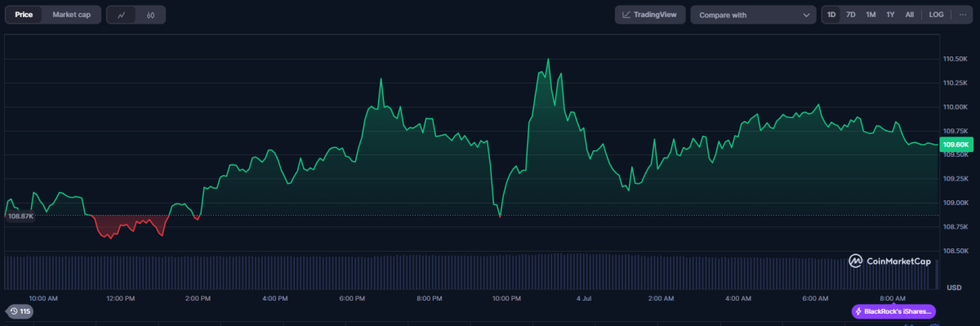Select the 7D time range
Image resolution: width=980 pixels, height=326 pixels.
[851, 15]
